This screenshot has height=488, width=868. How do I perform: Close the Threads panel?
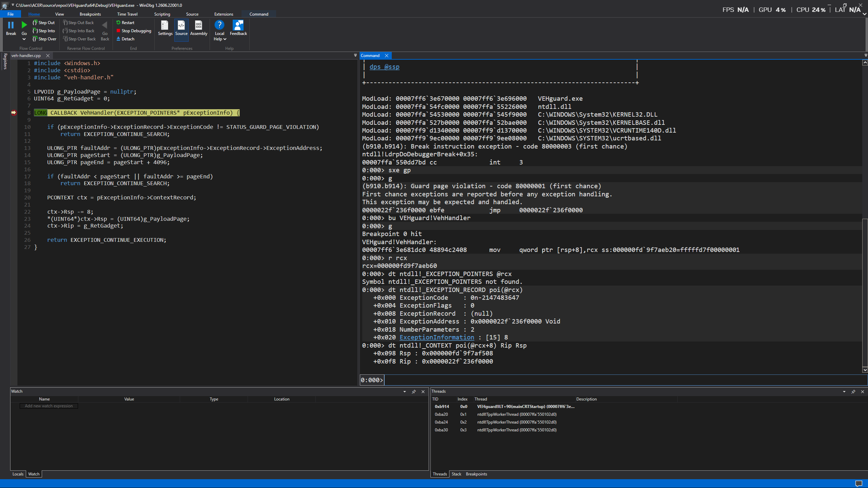[863, 392]
